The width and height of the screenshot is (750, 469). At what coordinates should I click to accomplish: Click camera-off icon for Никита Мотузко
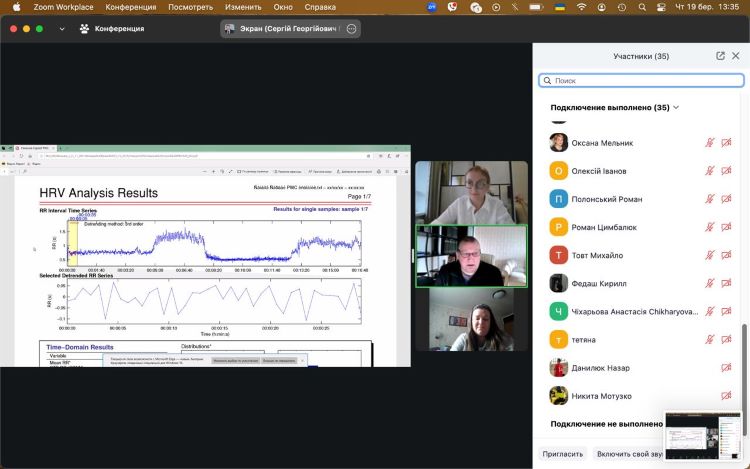727,396
